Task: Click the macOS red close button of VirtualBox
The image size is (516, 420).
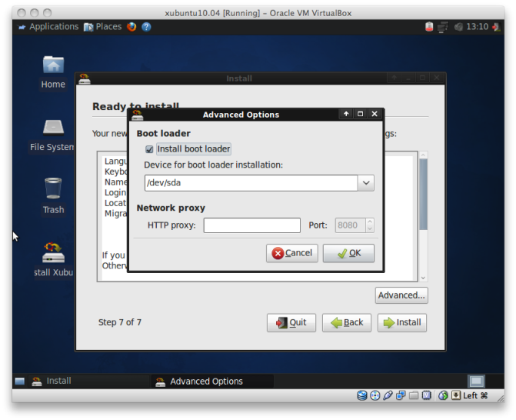Action: [22, 13]
